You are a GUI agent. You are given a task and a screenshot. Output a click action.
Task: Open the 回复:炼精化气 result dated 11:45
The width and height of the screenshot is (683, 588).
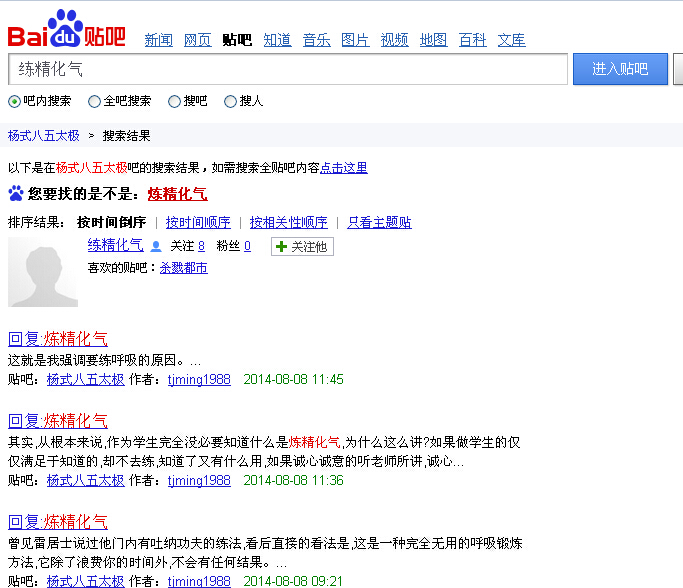click(58, 339)
